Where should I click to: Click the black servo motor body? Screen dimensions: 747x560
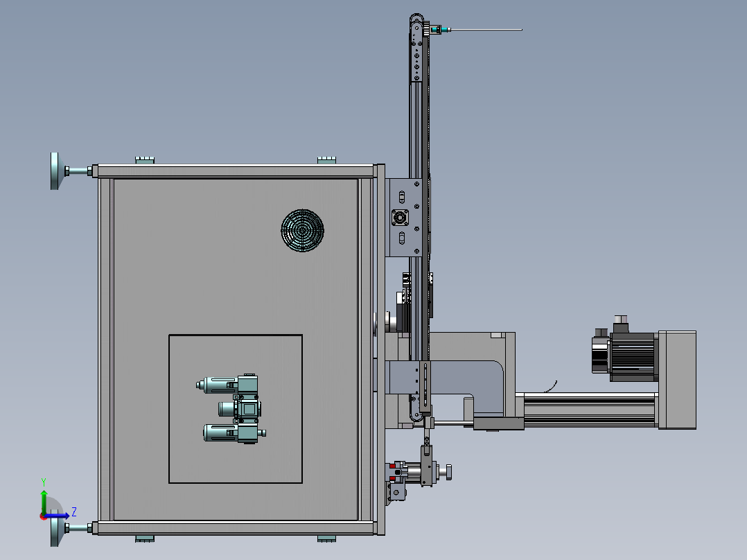tap(632, 356)
